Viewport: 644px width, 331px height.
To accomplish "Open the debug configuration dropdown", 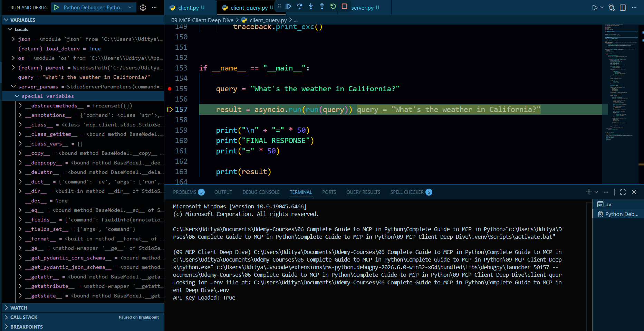I will (130, 7).
